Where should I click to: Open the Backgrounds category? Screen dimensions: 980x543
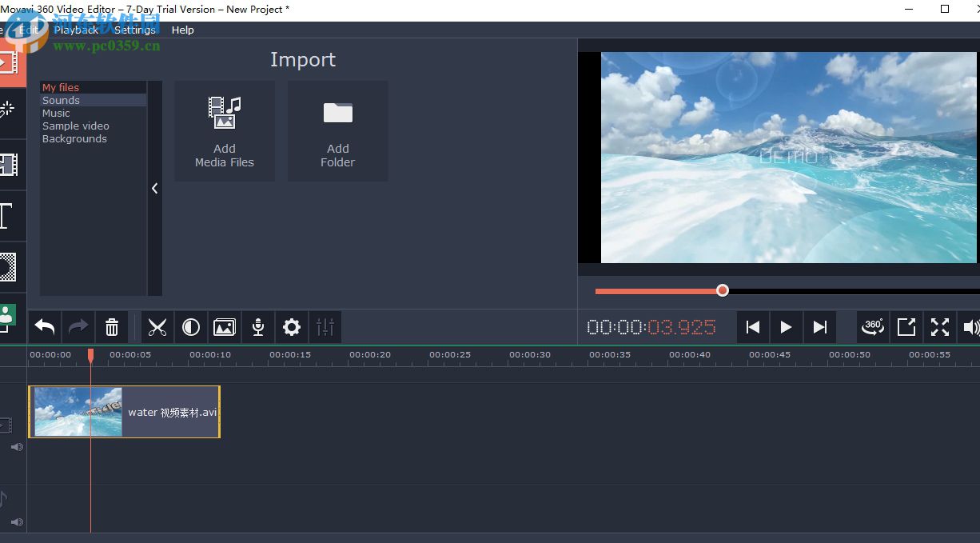pos(74,138)
